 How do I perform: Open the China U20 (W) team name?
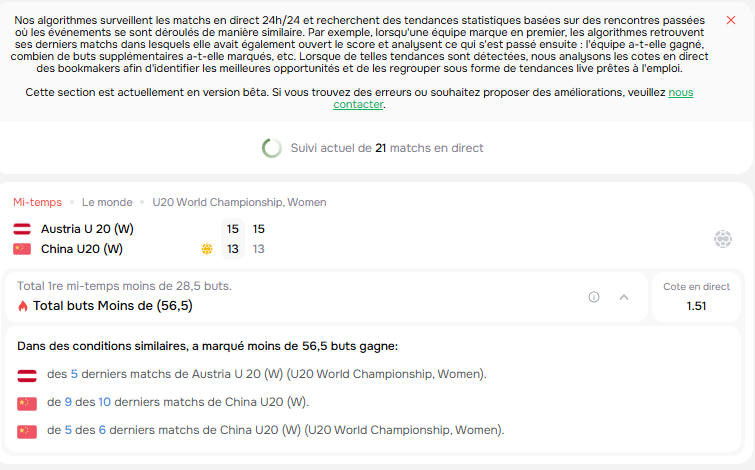click(x=82, y=249)
